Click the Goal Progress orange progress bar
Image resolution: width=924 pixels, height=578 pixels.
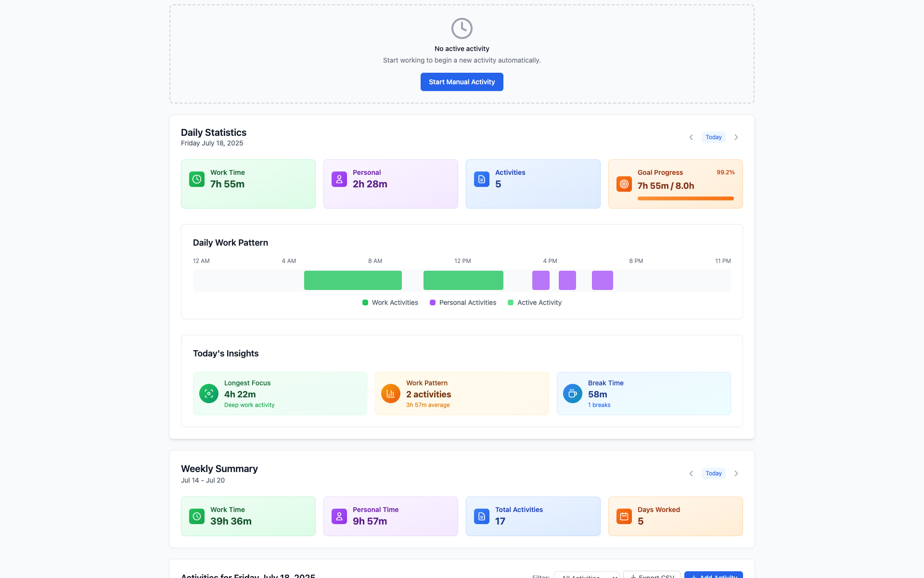coord(686,198)
